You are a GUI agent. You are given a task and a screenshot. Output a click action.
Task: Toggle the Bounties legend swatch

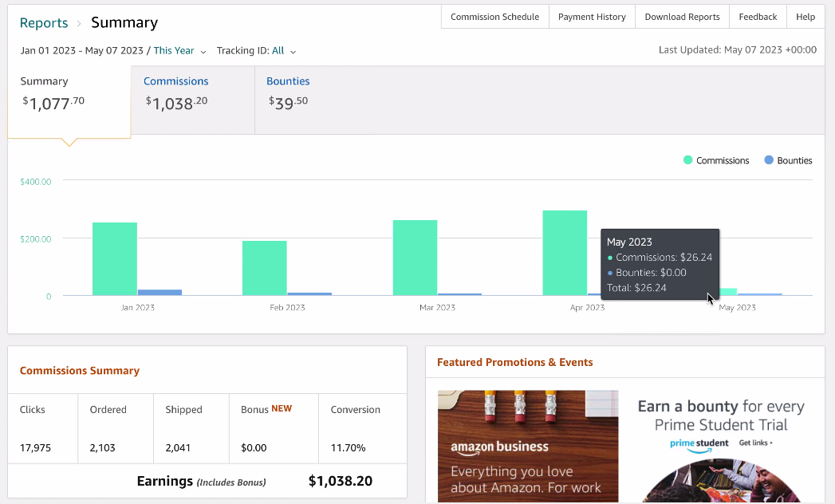(769, 159)
